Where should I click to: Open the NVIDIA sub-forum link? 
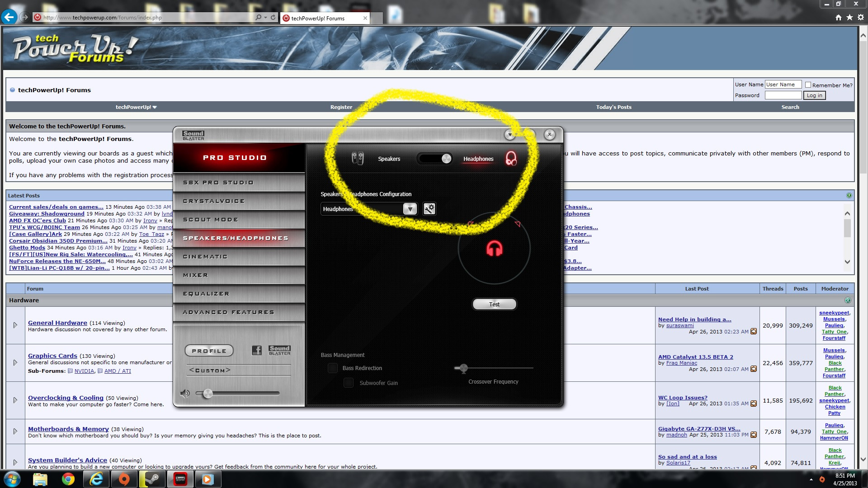click(x=84, y=371)
